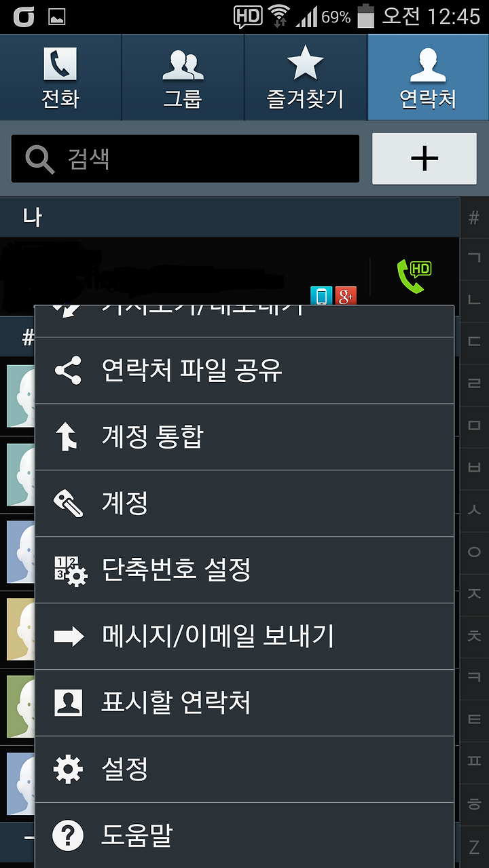
Task: Tap the green HD call icon
Action: (414, 276)
